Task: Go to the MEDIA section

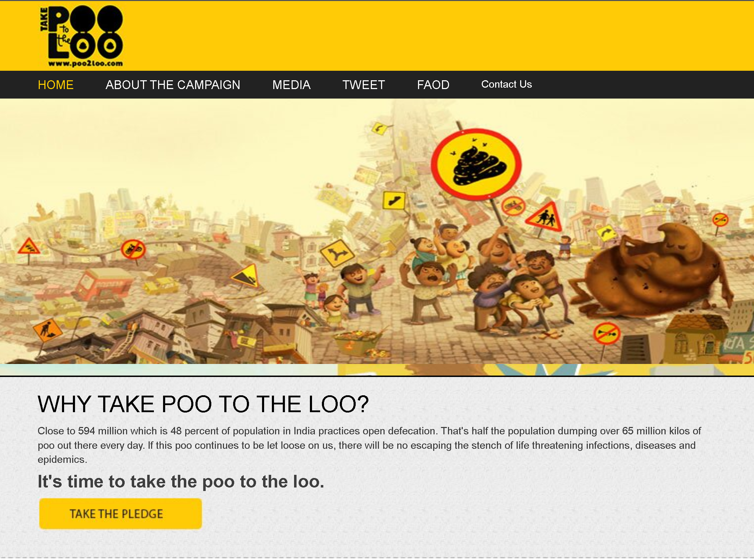Action: [x=291, y=85]
